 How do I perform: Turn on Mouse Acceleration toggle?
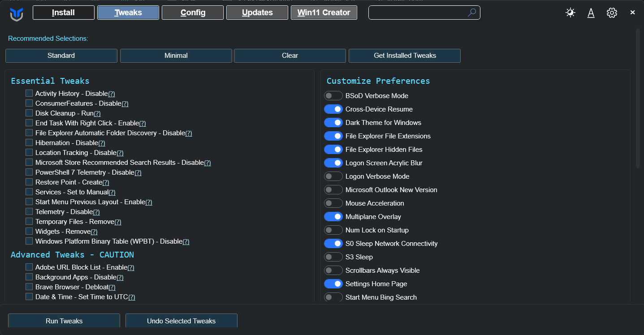[333, 203]
